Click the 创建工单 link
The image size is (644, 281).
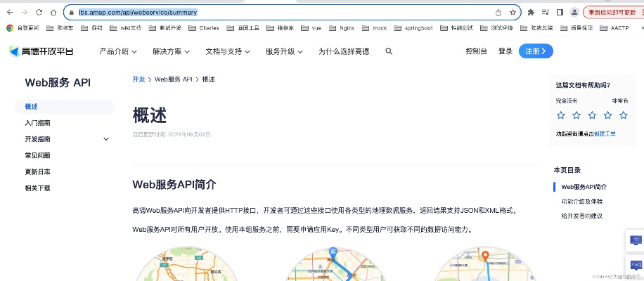point(604,133)
